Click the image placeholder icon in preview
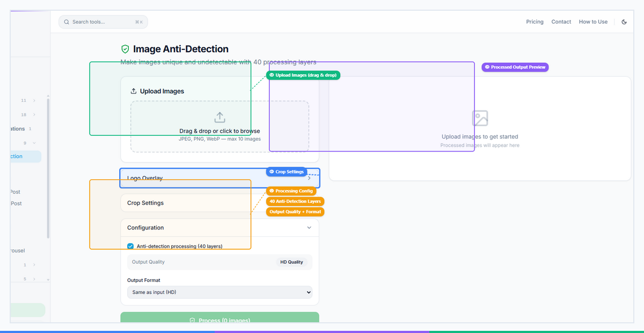Image resolution: width=644 pixels, height=333 pixels. point(480,118)
